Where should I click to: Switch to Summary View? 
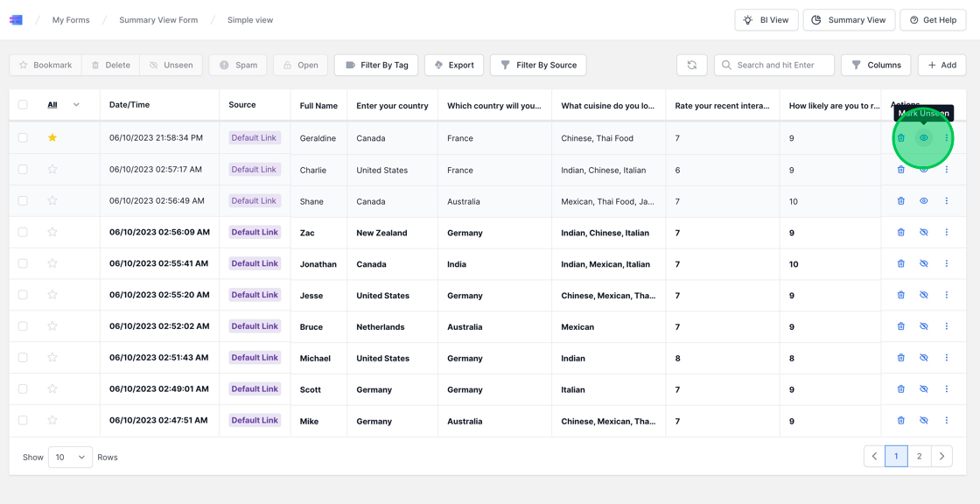(x=849, y=20)
